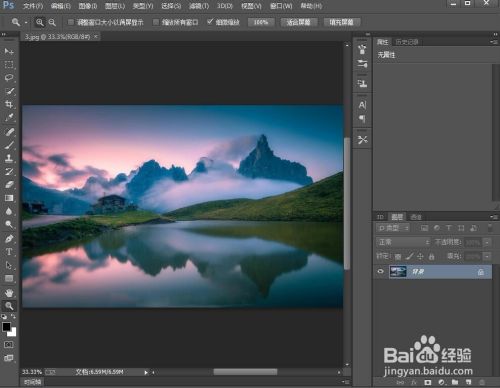This screenshot has height=388, width=500.
Task: Select the Quick Selection tool
Action: pos(9,91)
